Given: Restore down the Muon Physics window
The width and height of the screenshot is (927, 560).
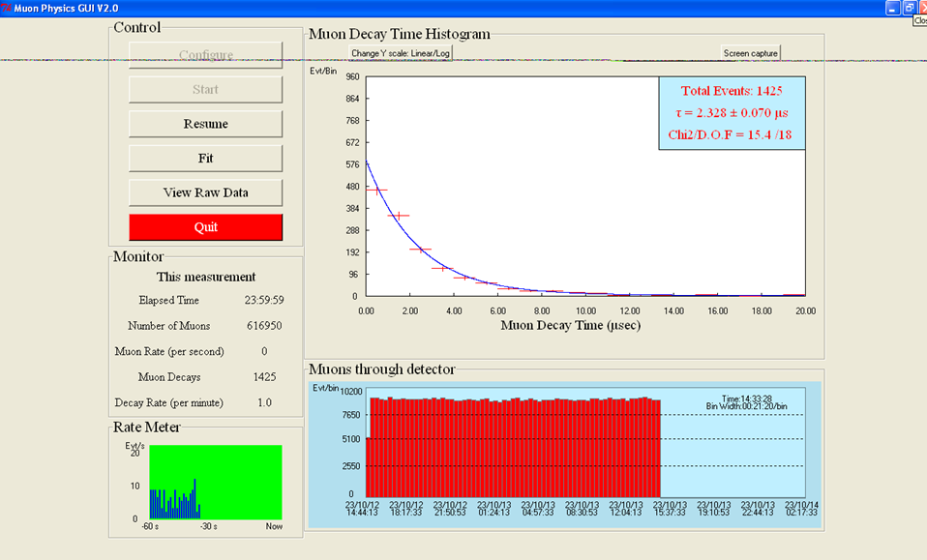Looking at the screenshot, I should 910,8.
